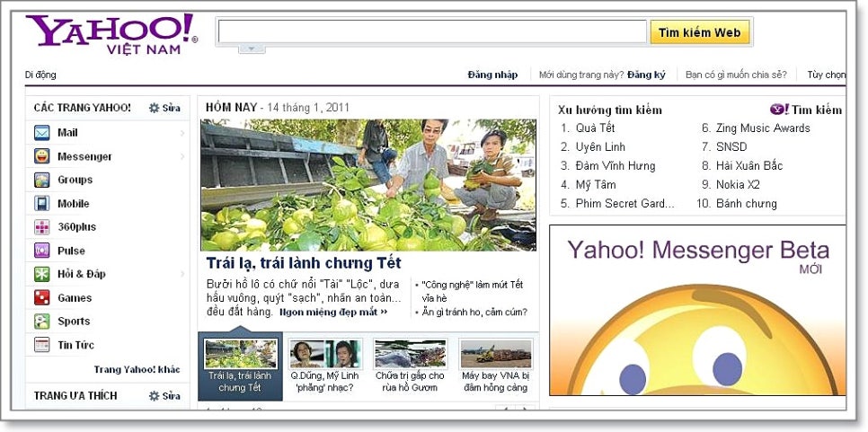Viewport: 868px width, 432px height.
Task: Click the Hỏi & Đáp icon
Action: coord(42,274)
